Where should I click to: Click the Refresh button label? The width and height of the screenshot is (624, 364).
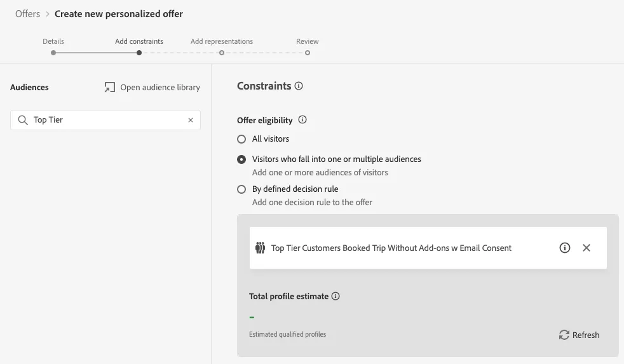pos(586,335)
